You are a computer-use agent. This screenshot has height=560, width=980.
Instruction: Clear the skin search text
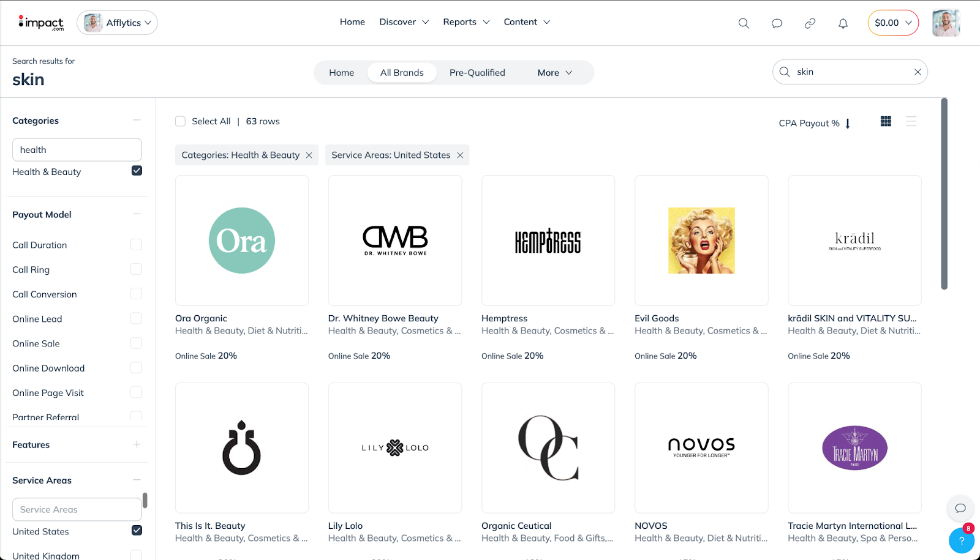point(918,72)
